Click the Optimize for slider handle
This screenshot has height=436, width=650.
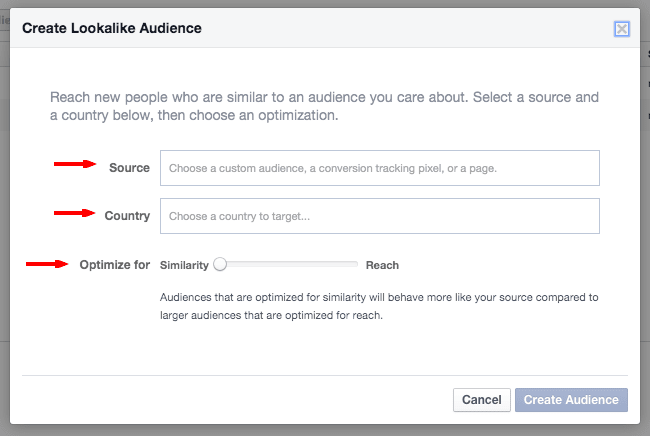221,265
